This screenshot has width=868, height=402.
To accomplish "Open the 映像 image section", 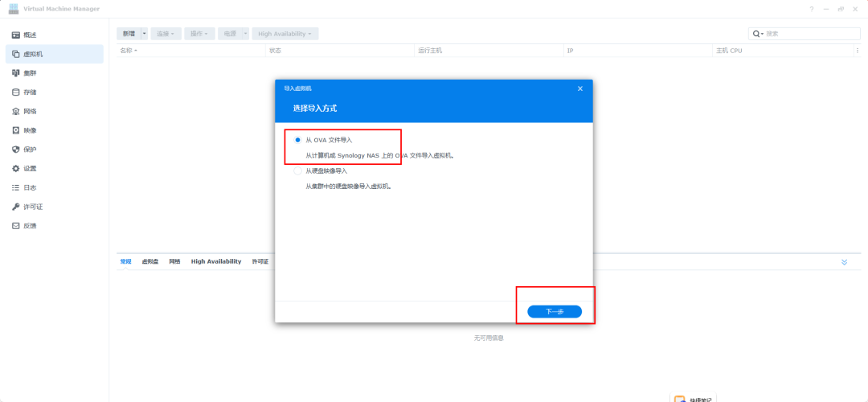I will coord(55,131).
